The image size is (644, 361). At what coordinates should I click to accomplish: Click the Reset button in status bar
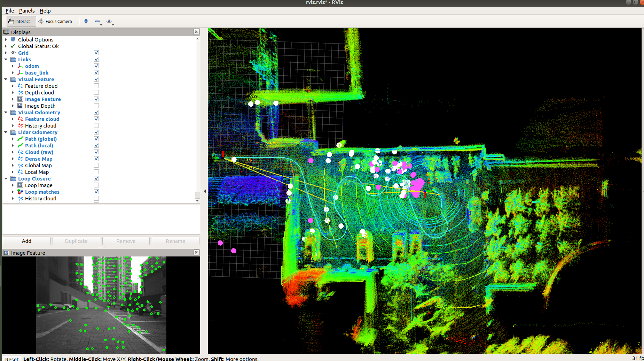click(x=12, y=359)
